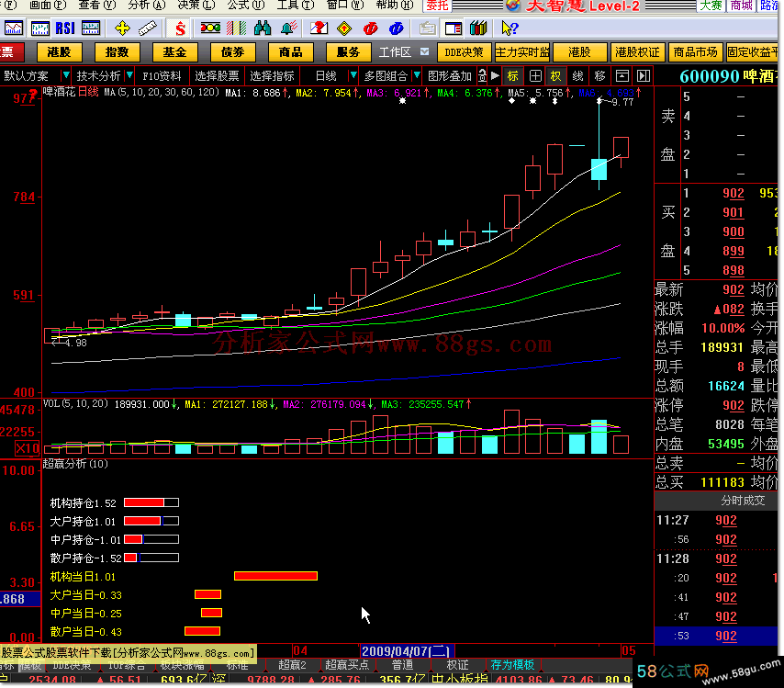Viewport: 784px width, 688px height.
Task: Click the 服务 services button
Action: 349,52
